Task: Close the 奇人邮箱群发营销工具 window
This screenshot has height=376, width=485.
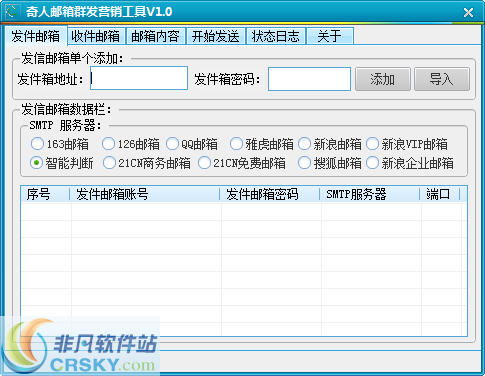Action: (x=468, y=13)
